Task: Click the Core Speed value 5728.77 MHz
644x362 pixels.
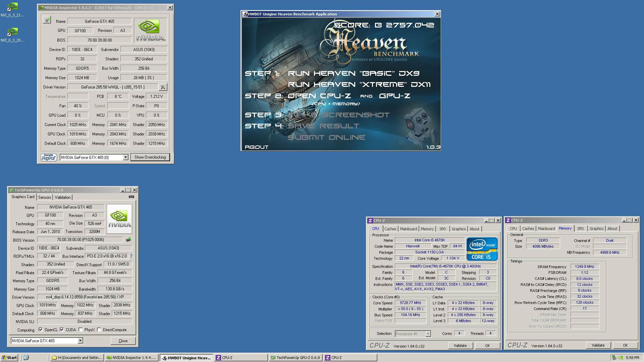Action: click(410, 303)
